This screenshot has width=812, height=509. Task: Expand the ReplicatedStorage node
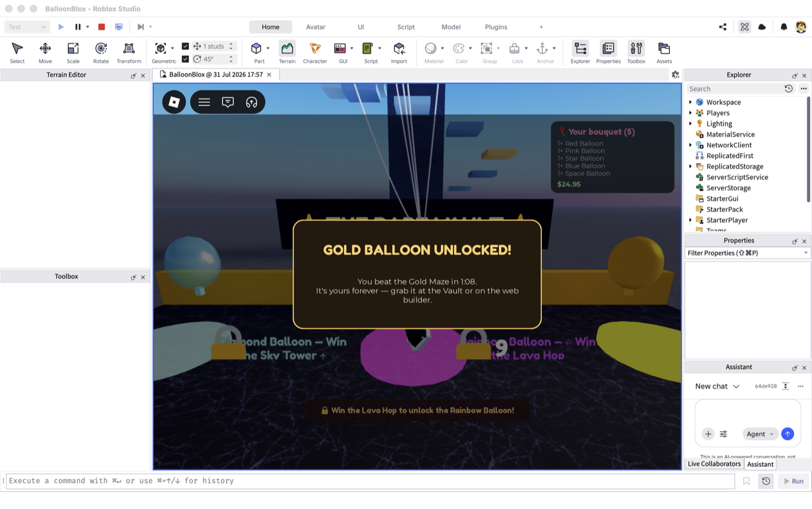pos(690,166)
